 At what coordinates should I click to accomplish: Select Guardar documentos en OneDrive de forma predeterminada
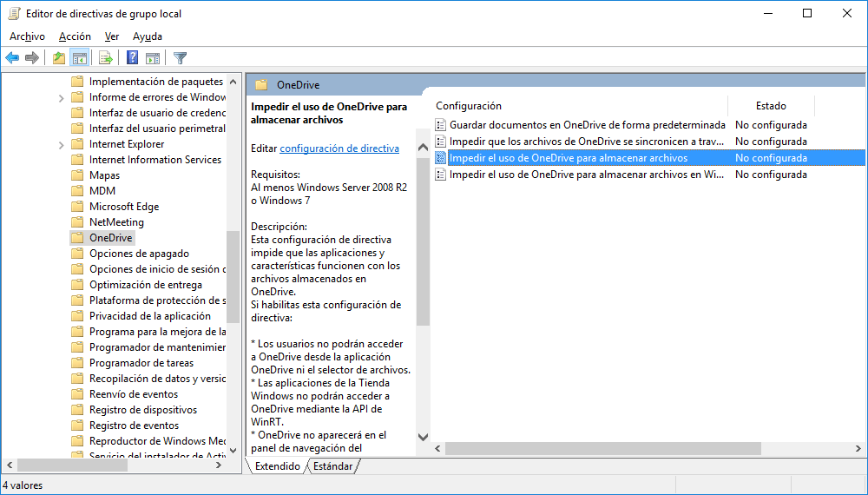[x=588, y=125]
